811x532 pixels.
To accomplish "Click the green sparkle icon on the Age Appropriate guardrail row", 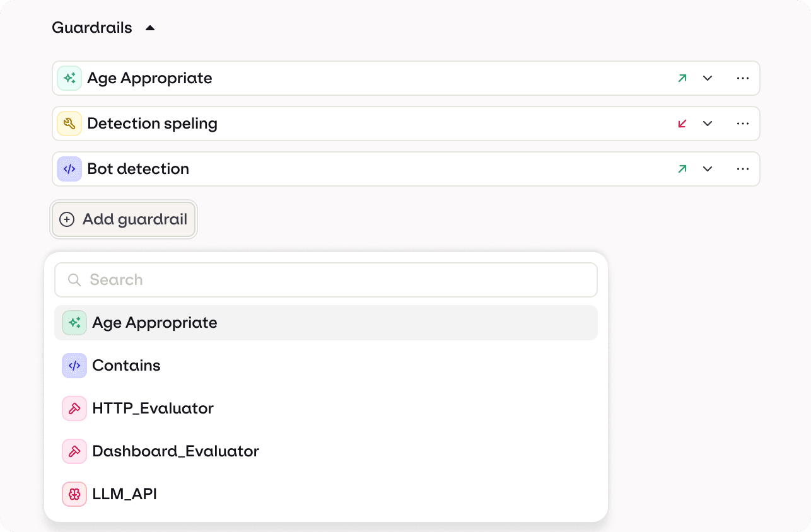I will point(69,78).
